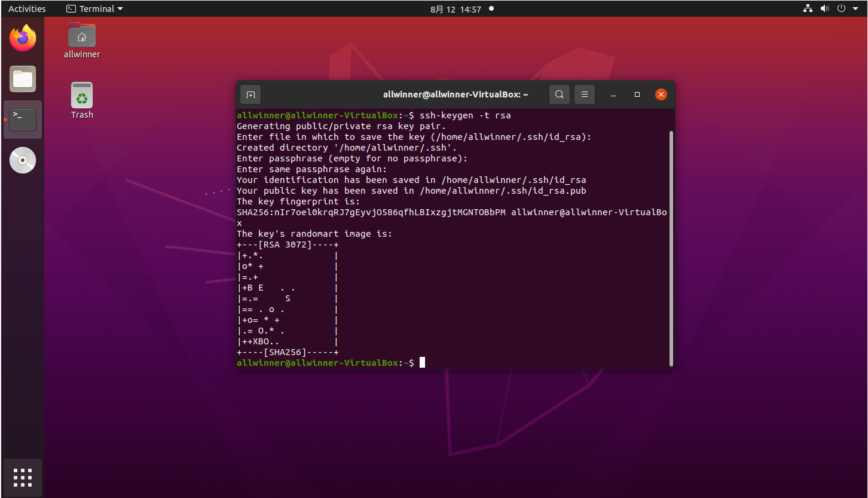Viewport: 868px width, 498px height.
Task: Open the allwinner home folder on desktop
Action: coord(82,37)
